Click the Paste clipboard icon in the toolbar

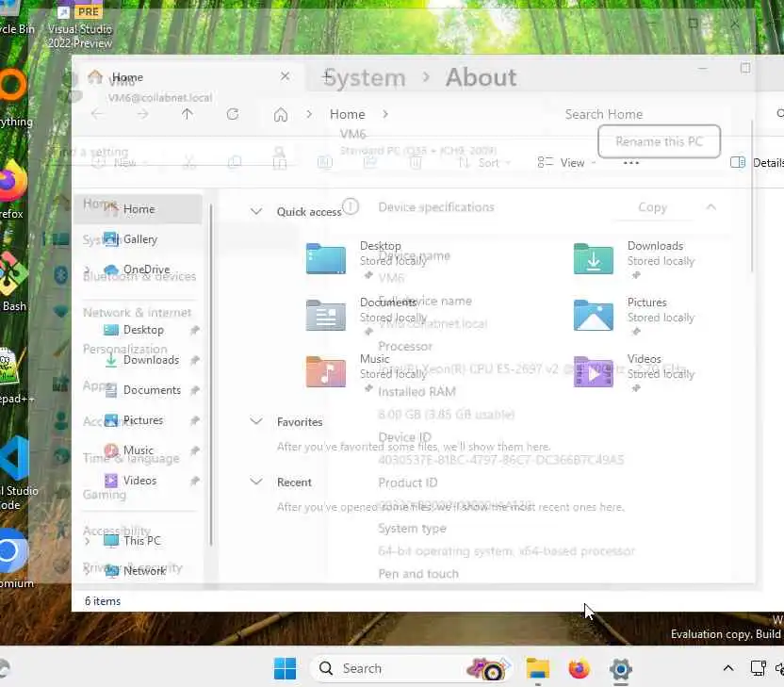tap(280, 162)
